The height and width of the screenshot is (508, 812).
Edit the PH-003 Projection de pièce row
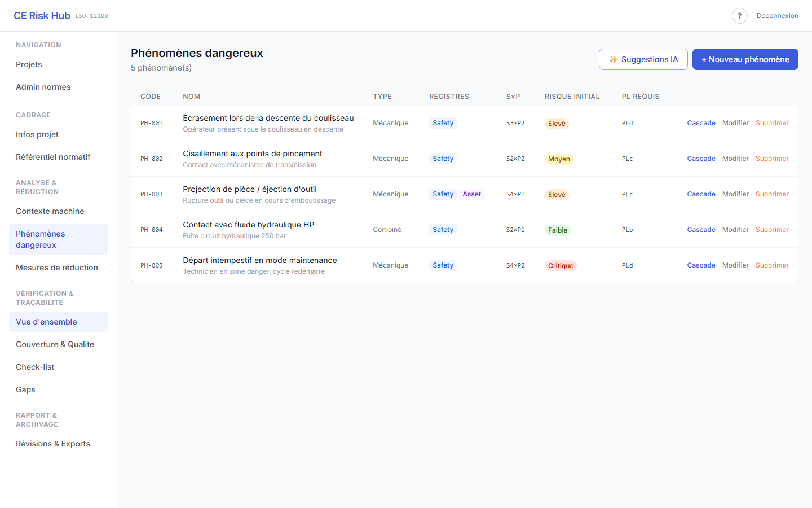735,194
